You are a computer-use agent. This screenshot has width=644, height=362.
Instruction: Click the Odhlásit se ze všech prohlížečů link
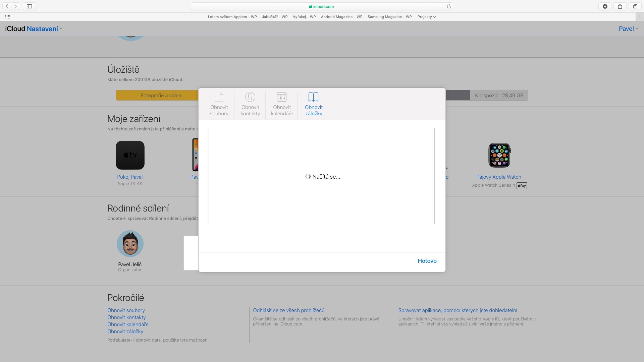tap(288, 310)
